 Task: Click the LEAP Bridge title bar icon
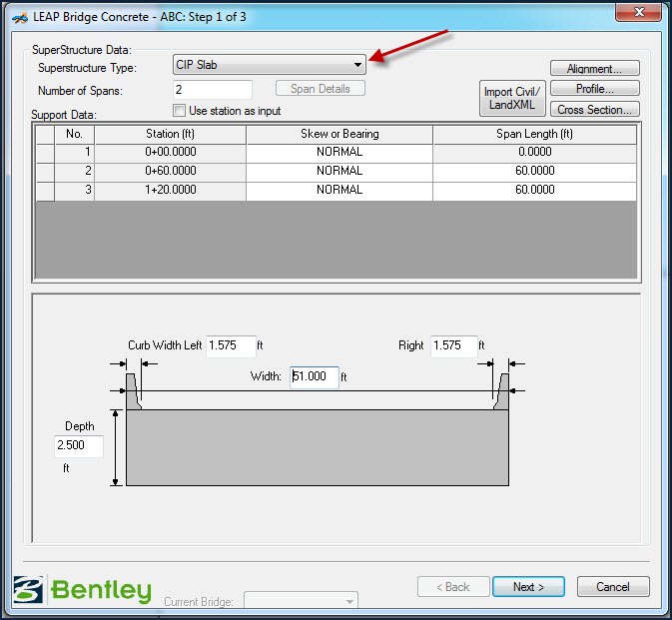click(x=20, y=17)
